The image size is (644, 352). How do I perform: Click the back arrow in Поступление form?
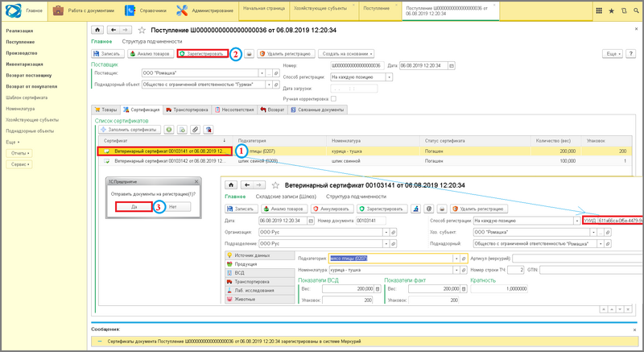click(x=114, y=30)
